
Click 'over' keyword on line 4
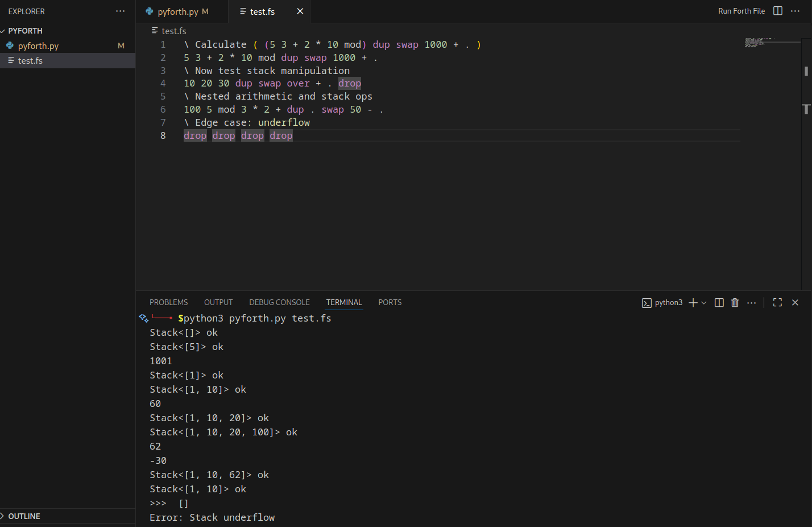click(x=298, y=84)
